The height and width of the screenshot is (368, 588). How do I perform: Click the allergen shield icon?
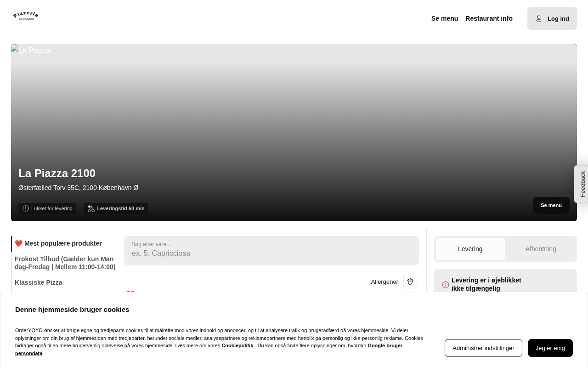[410, 282]
